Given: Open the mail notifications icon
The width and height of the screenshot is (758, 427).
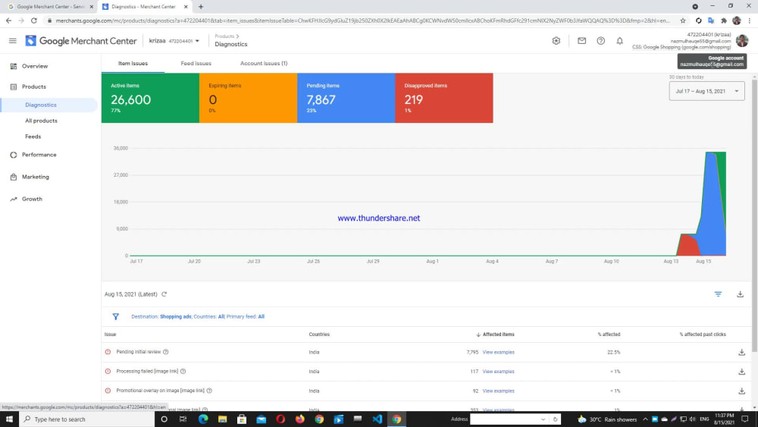Looking at the screenshot, I should click(581, 41).
